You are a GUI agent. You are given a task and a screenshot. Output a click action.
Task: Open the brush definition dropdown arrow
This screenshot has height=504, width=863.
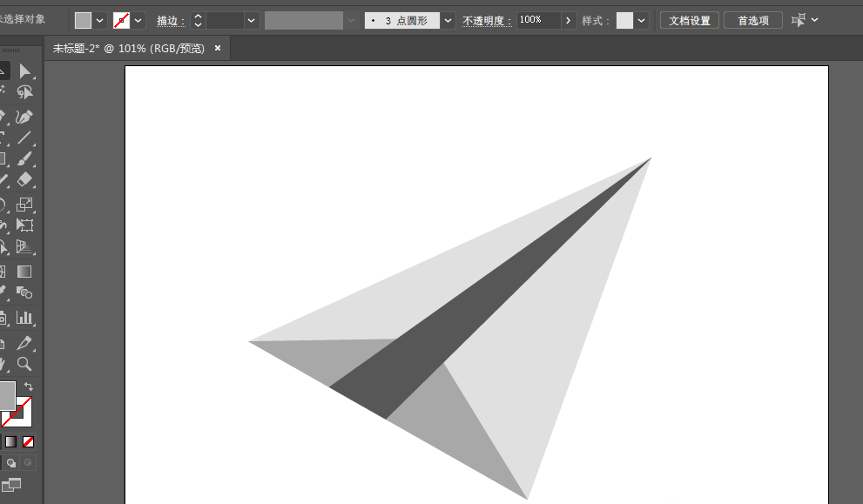448,20
